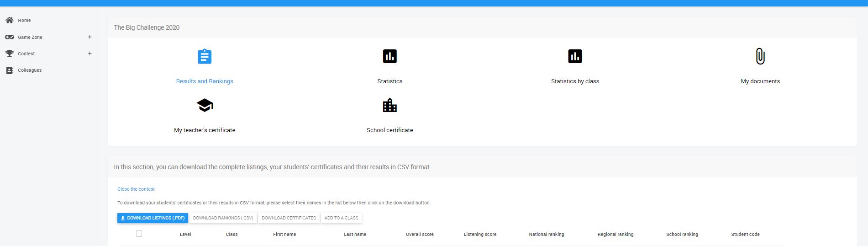Image resolution: width=868 pixels, height=246 pixels.
Task: Open Statistics by class chart icon
Action: 575,56
